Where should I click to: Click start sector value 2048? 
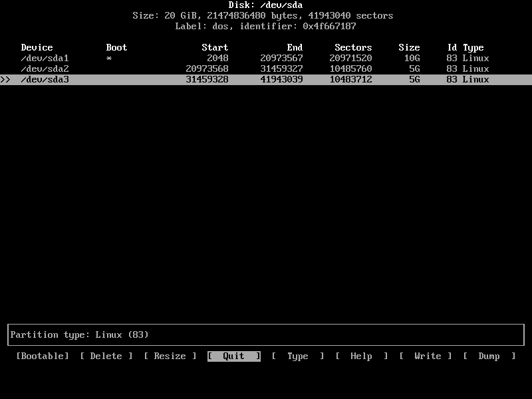pyautogui.click(x=217, y=58)
